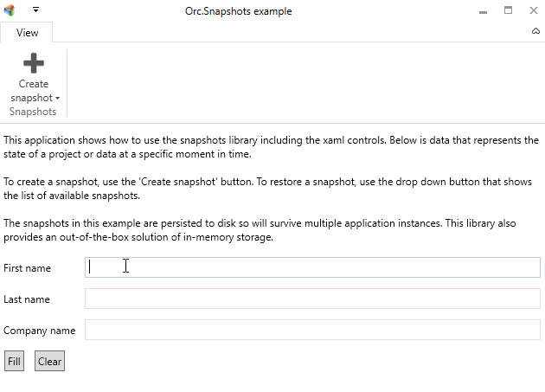
Task: Maximize the Orc.Snapshots example window
Action: click(x=508, y=10)
